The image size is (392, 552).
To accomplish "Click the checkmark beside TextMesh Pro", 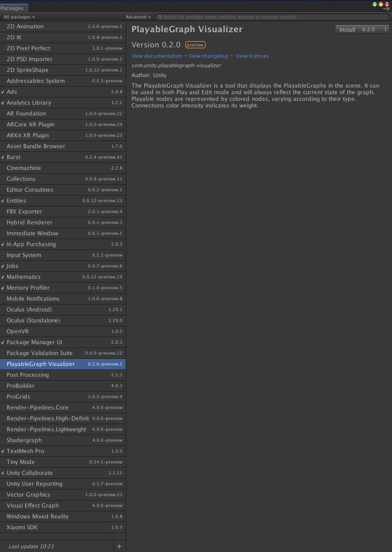I will [3, 451].
